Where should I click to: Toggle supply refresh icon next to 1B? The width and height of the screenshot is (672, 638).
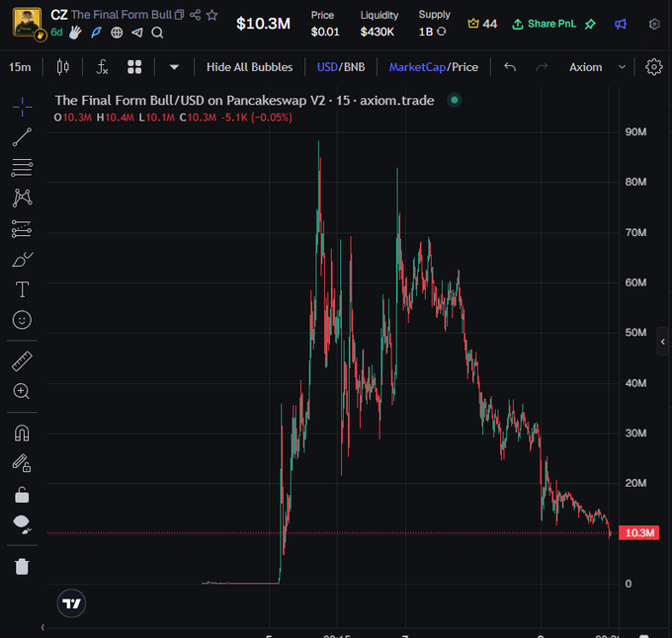(442, 32)
